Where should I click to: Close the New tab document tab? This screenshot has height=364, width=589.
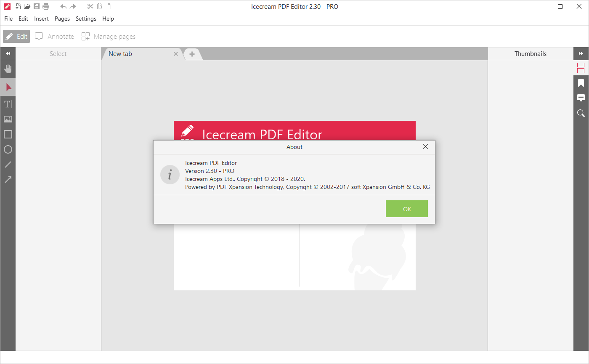176,54
